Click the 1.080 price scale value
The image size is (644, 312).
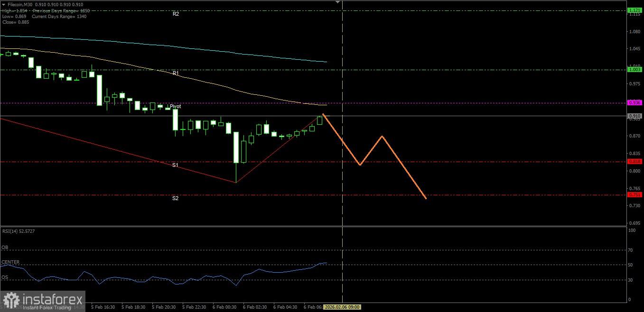(635, 32)
